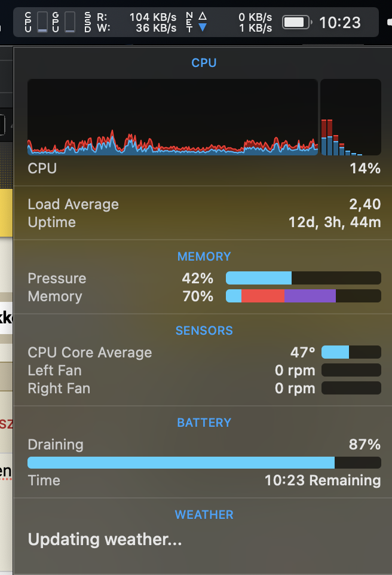The height and width of the screenshot is (575, 392).
Task: Click the memory Pressure bar
Action: pos(303,279)
